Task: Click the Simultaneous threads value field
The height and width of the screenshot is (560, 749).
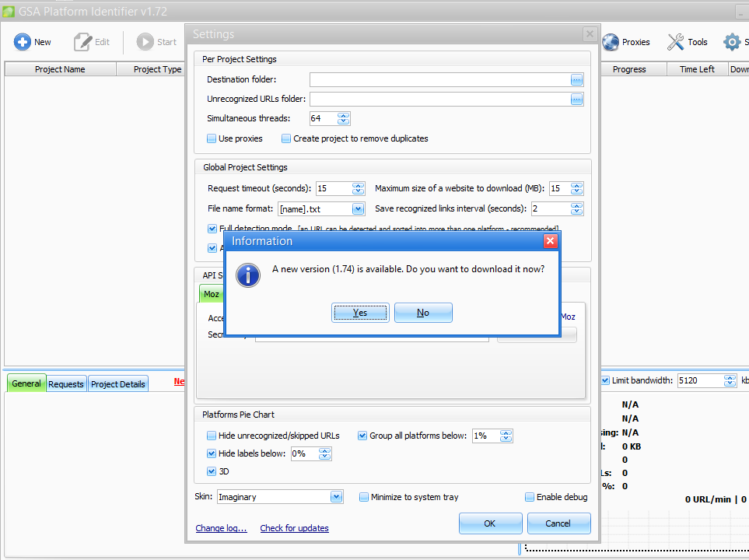Action: click(324, 118)
